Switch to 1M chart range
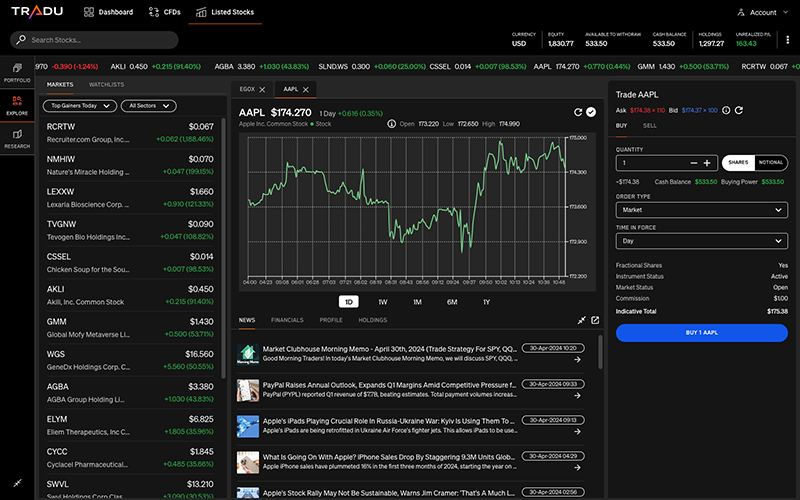Viewport: 800px width, 500px height. click(x=417, y=302)
